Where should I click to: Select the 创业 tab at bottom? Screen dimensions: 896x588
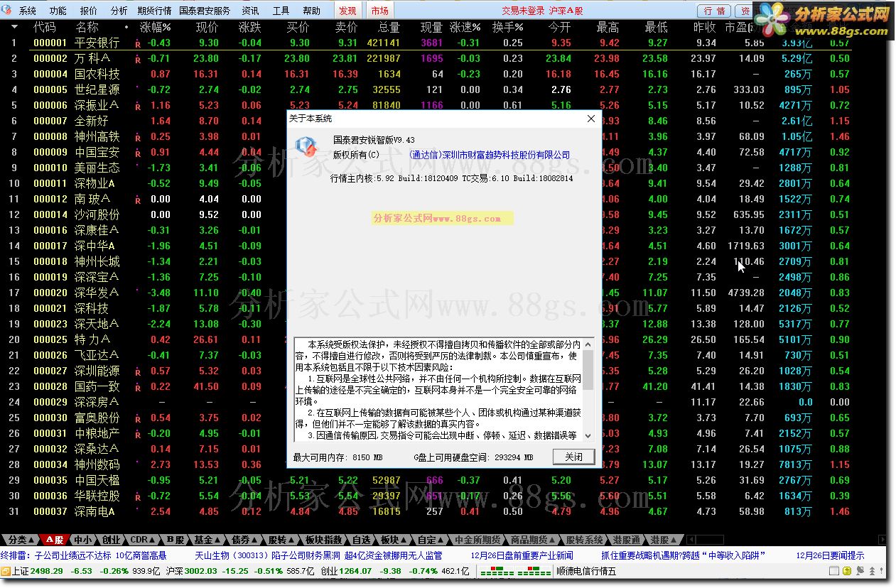pyautogui.click(x=111, y=540)
